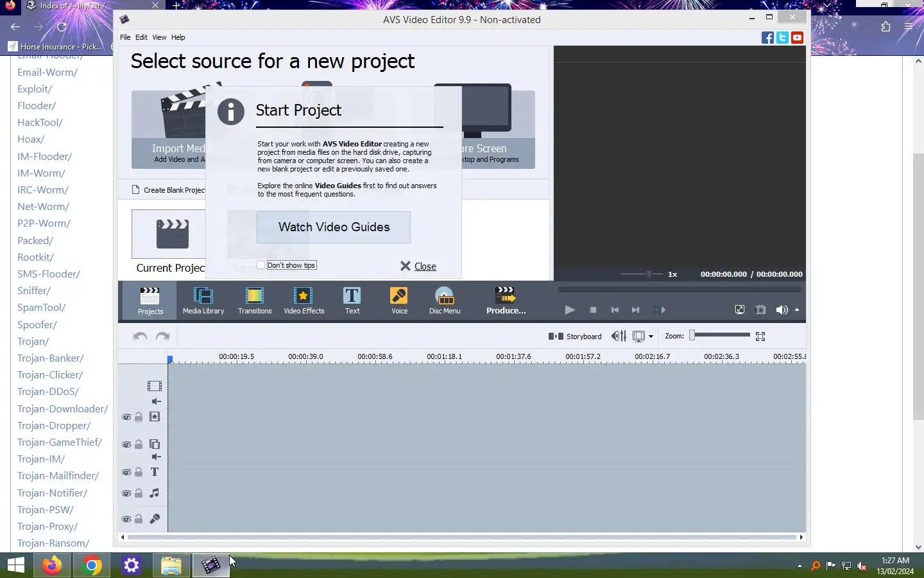Image resolution: width=924 pixels, height=578 pixels.
Task: Lock the voice track
Action: [x=139, y=519]
